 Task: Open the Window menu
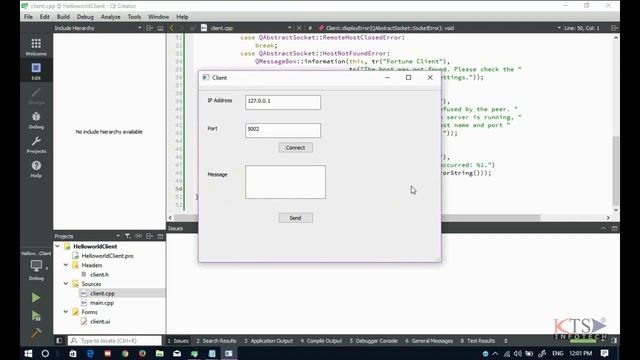pos(158,17)
